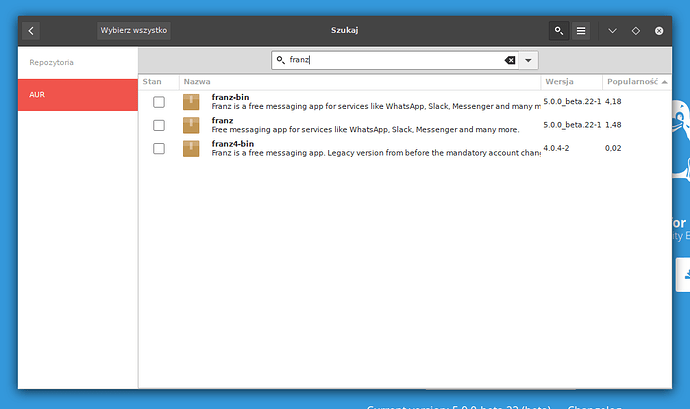Select the franz4-bin package name
690x409 pixels.
233,144
